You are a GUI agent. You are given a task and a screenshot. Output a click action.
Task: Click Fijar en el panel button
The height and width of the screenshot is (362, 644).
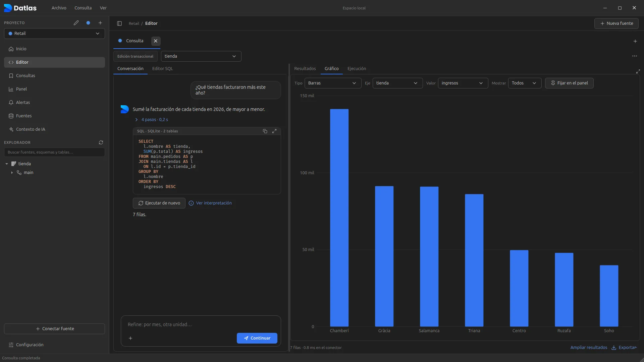[569, 83]
